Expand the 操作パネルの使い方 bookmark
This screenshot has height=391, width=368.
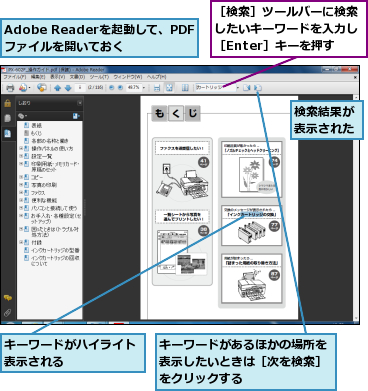(x=20, y=148)
